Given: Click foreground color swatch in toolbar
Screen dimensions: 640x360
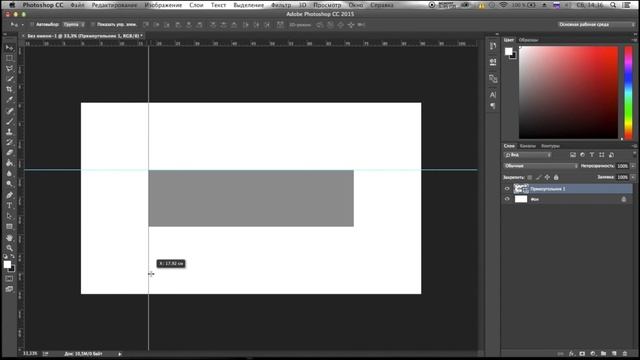Looking at the screenshot, I should pos(7,264).
